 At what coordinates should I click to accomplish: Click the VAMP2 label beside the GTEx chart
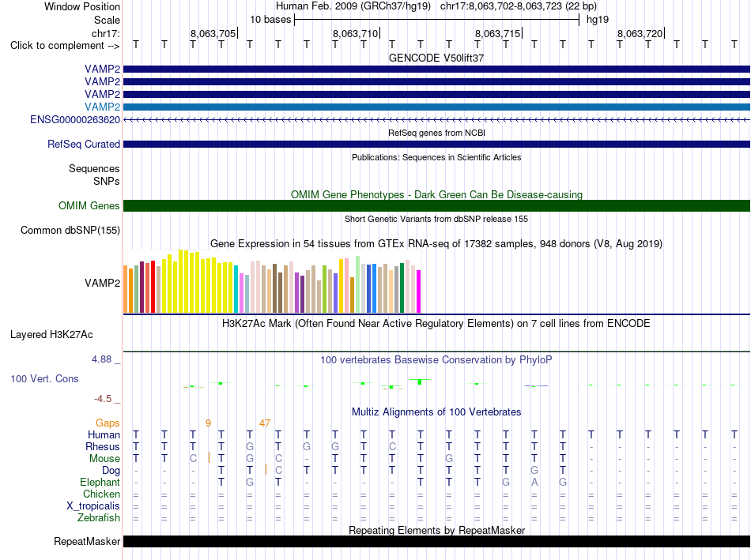pos(102,284)
